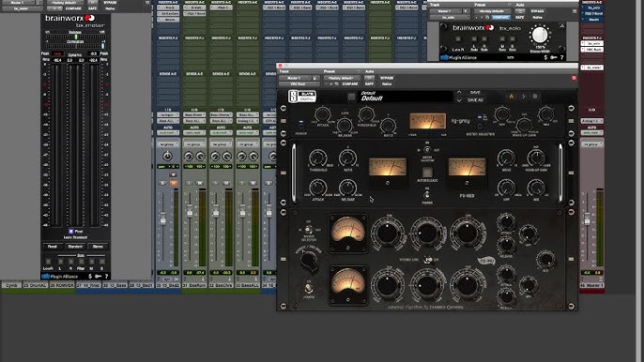Click the FG-Red left VU meter
Image resolution: width=644 pixels, height=362 pixels.
[388, 168]
